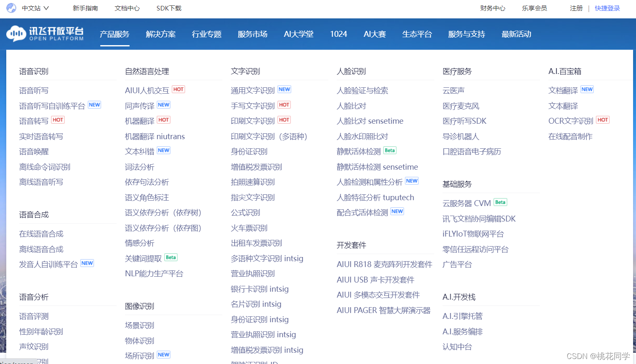Open 语音评测 under 语音分析

(34, 316)
